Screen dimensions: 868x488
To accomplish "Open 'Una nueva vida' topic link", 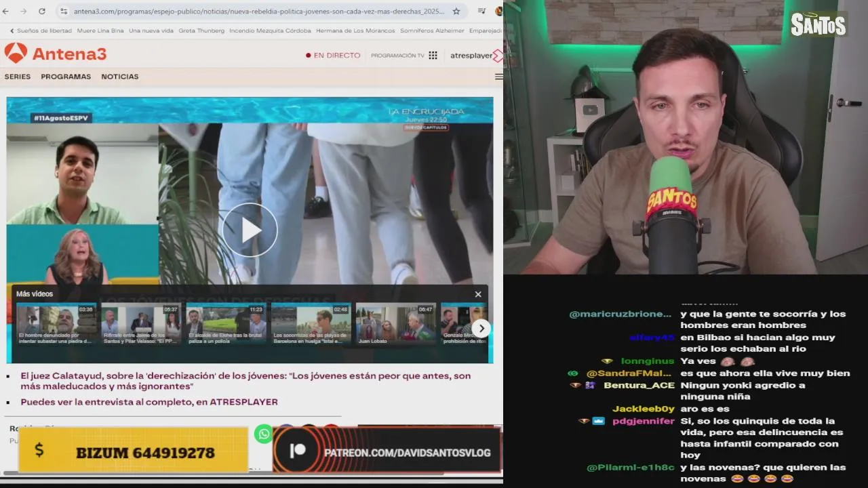I will tap(151, 30).
